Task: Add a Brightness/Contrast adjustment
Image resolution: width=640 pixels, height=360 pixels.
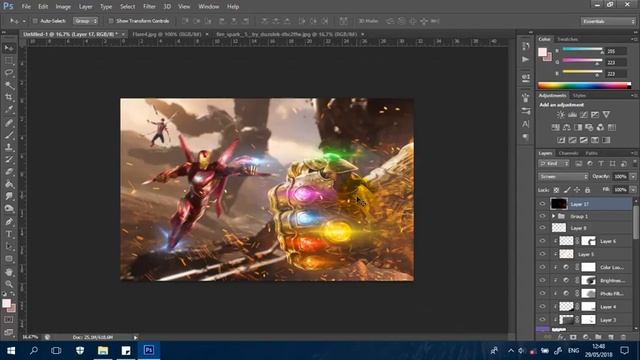Action: [x=561, y=115]
